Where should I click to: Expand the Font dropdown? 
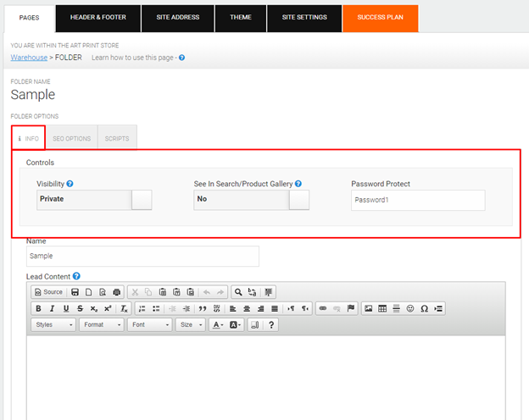pos(149,324)
